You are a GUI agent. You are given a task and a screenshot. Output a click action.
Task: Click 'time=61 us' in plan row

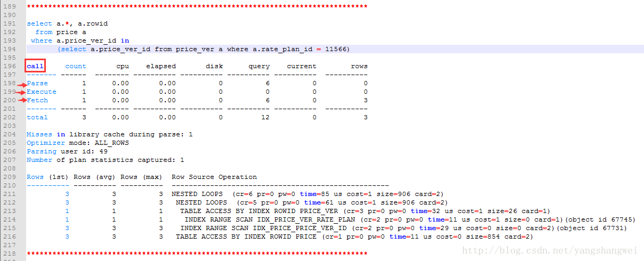[325, 202]
